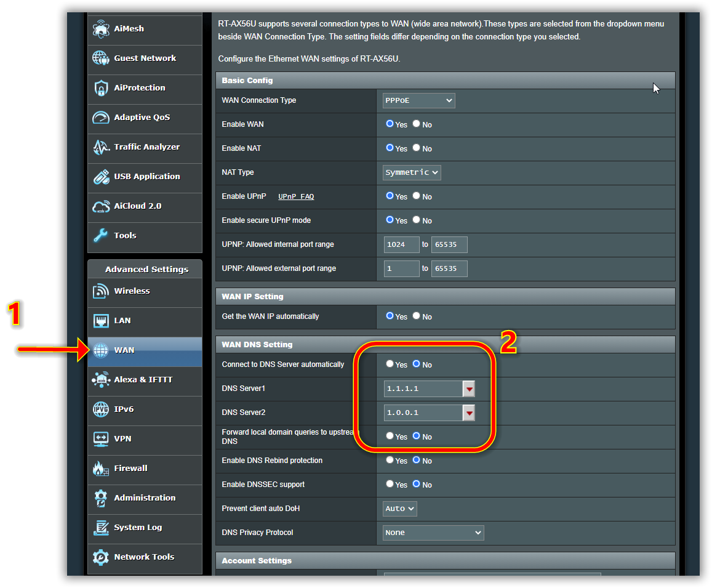712x588 pixels.
Task: Open the UPnP FAQ link
Action: (296, 197)
